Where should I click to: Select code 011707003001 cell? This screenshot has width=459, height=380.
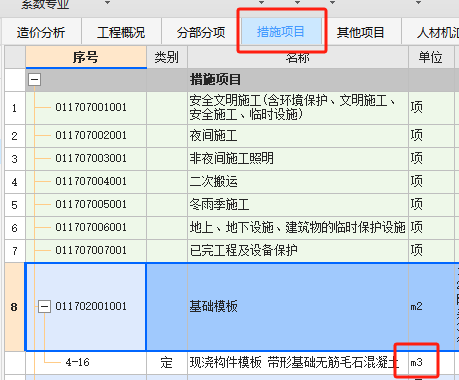[x=86, y=159]
